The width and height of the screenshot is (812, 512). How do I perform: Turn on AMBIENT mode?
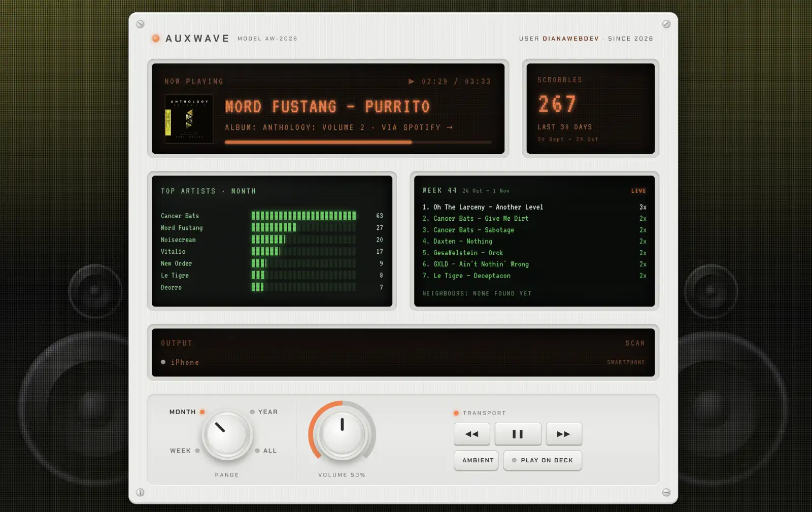[476, 460]
